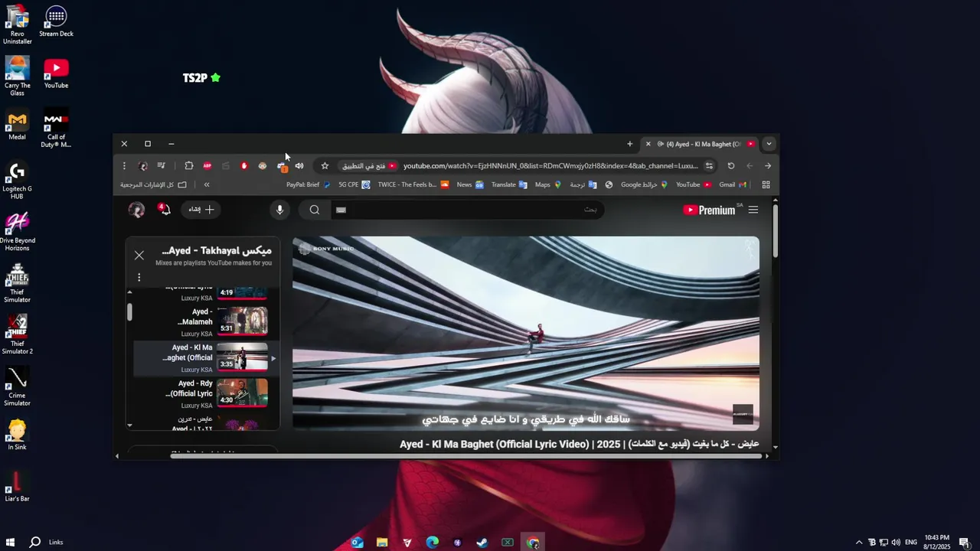Viewport: 980px width, 551px height.
Task: Open the mix playlist three-dot options
Action: [139, 277]
